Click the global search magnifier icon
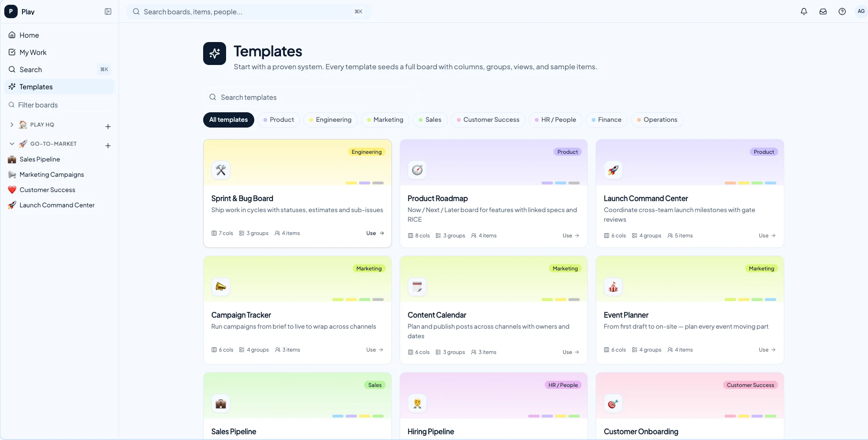868x440 pixels. pyautogui.click(x=136, y=11)
